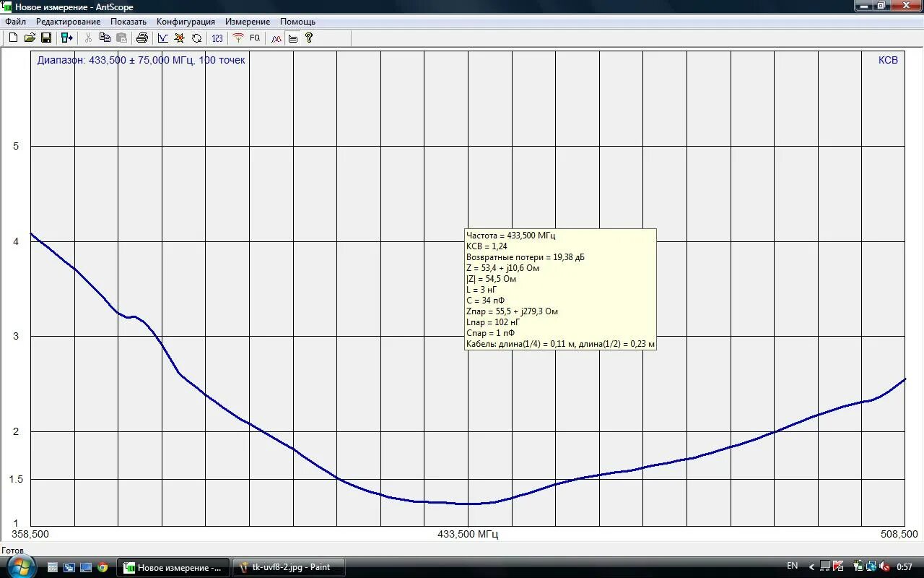Start a new antenna scan measurement
924x578 pixels.
[x=238, y=38]
